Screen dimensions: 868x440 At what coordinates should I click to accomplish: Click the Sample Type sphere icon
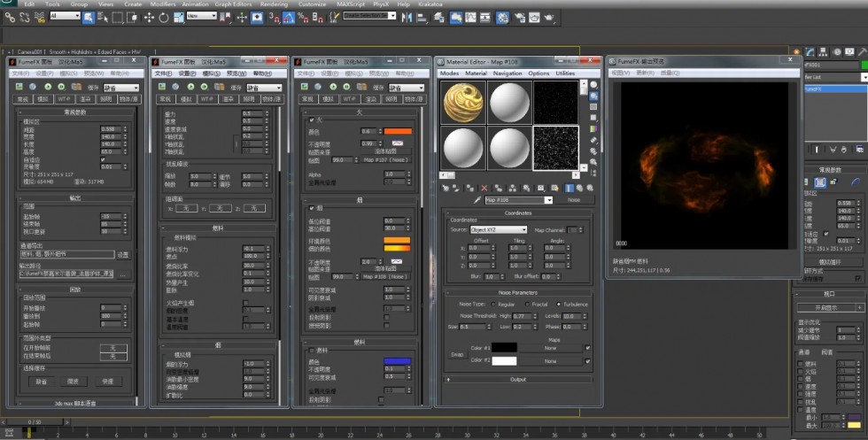(x=593, y=85)
